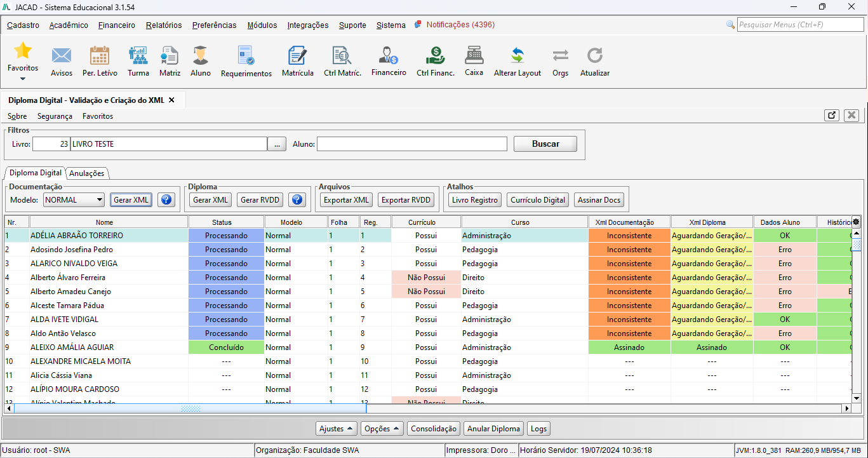Click the Gerar RVDD button
868x458 pixels.
[260, 200]
